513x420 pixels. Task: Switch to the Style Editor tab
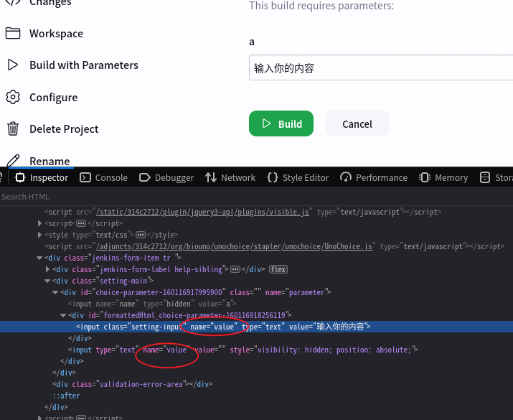[x=298, y=177]
